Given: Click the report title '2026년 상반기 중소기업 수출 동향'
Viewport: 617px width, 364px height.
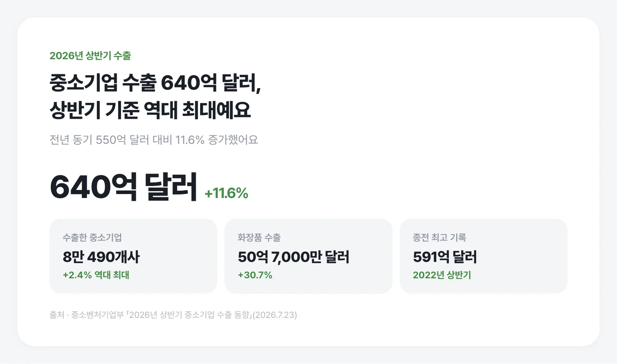Looking at the screenshot, I should coord(189,315).
